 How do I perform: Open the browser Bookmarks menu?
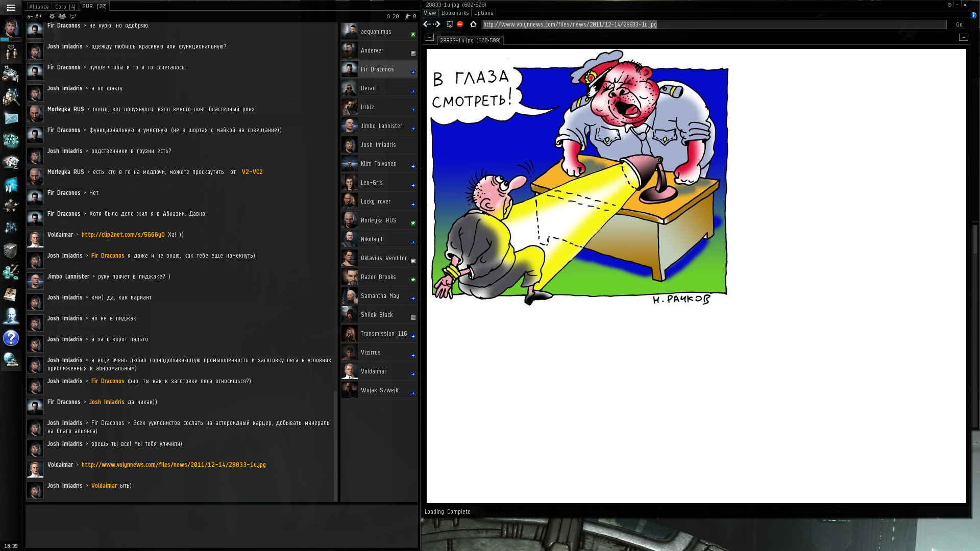pyautogui.click(x=455, y=13)
